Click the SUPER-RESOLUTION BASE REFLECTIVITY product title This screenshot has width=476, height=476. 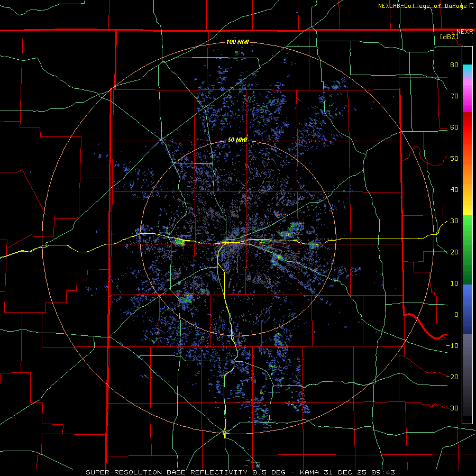tap(167, 472)
